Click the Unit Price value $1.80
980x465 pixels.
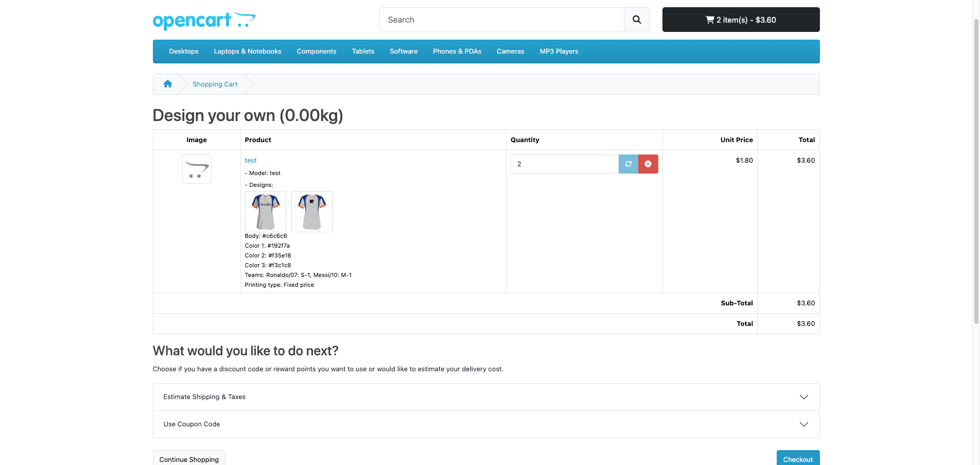point(744,161)
